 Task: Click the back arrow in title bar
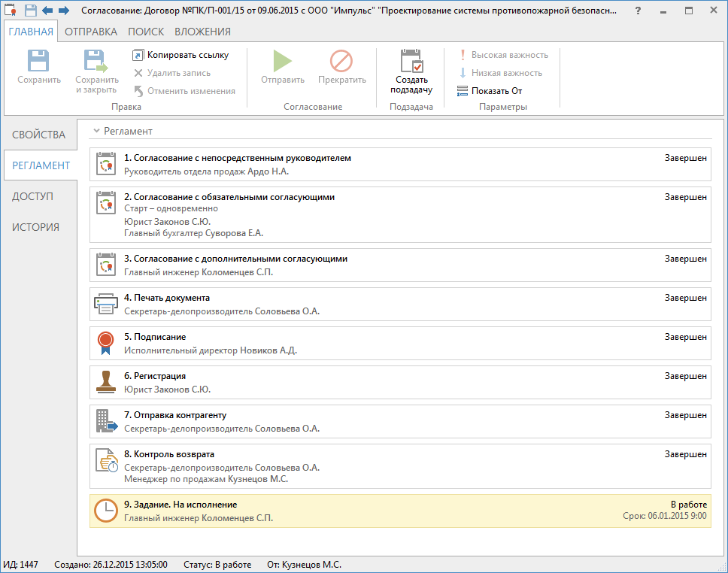point(48,11)
